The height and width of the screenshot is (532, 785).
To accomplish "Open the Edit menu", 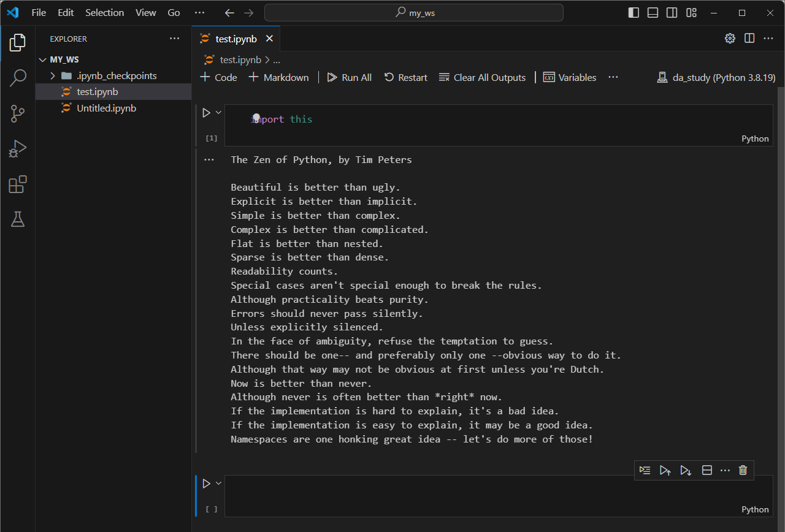I will [66, 12].
